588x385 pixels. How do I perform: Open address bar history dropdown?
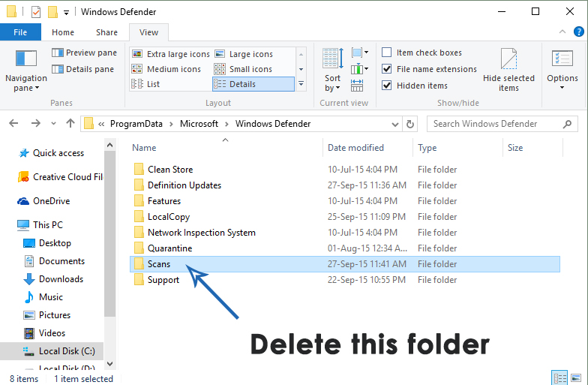[x=394, y=125]
